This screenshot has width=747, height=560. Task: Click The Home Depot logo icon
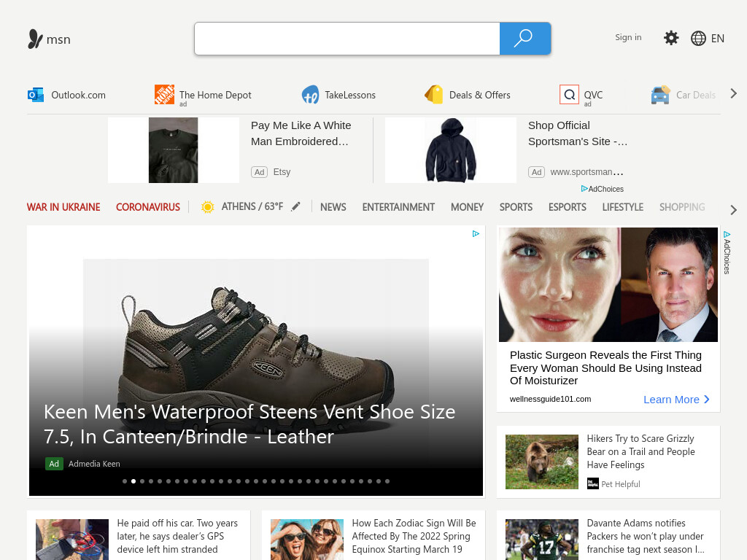tap(164, 94)
